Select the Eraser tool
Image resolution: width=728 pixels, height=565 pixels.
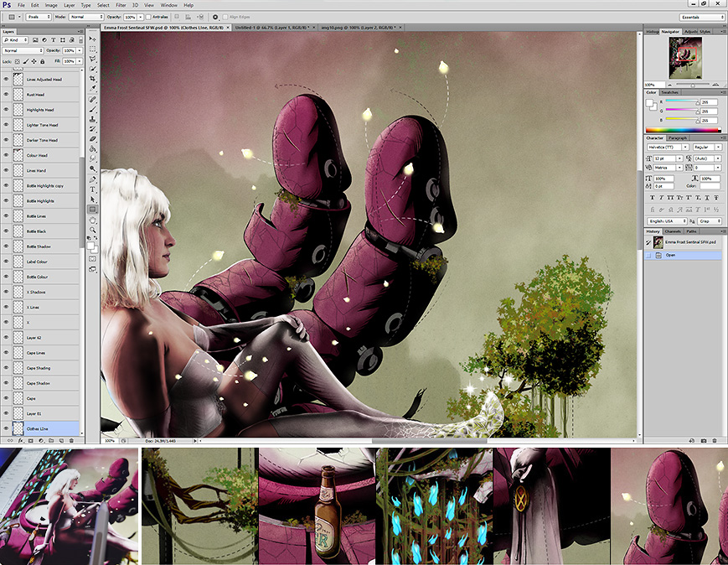[92, 139]
